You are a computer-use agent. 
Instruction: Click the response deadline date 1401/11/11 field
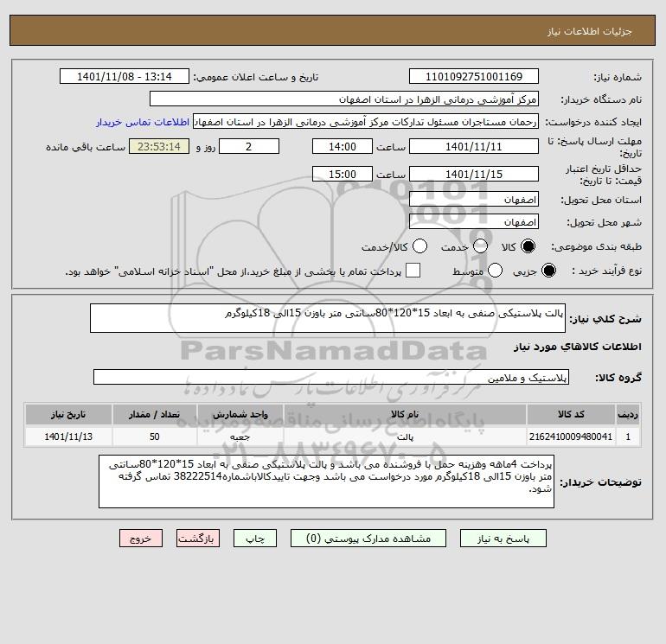[x=474, y=146]
